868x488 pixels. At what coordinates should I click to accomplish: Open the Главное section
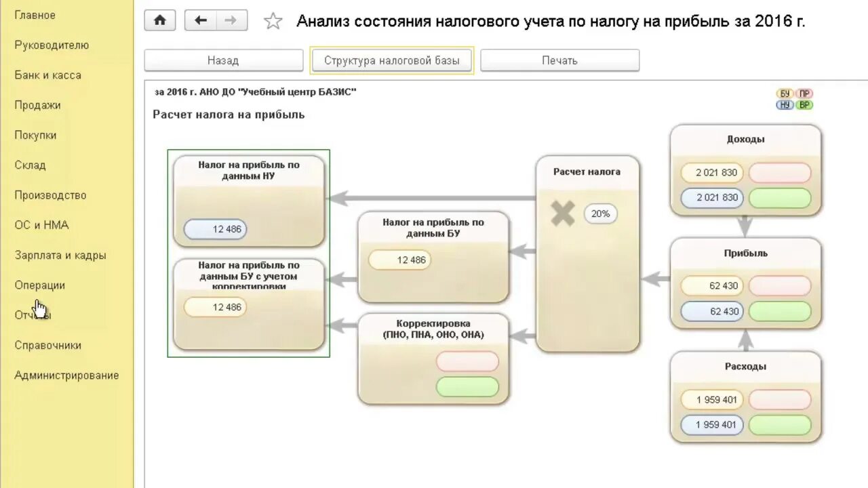pyautogui.click(x=35, y=15)
